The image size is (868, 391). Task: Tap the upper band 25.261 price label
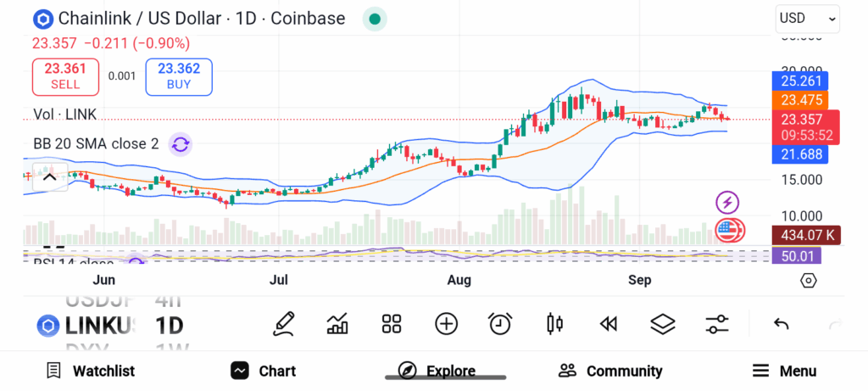pos(800,81)
